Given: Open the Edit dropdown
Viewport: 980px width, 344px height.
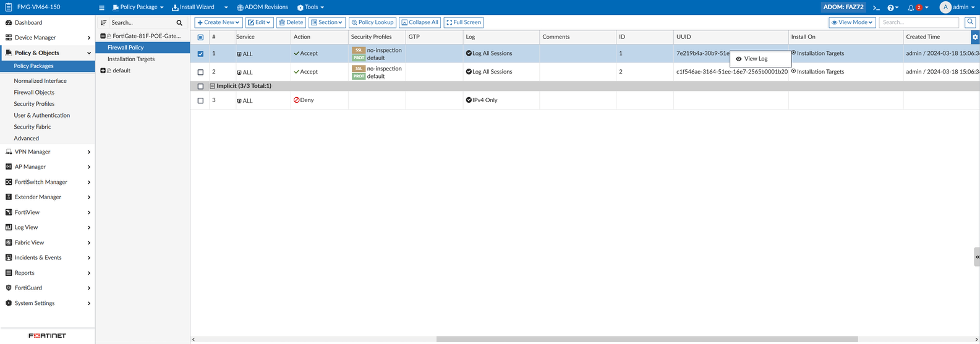Looking at the screenshot, I should pos(260,22).
